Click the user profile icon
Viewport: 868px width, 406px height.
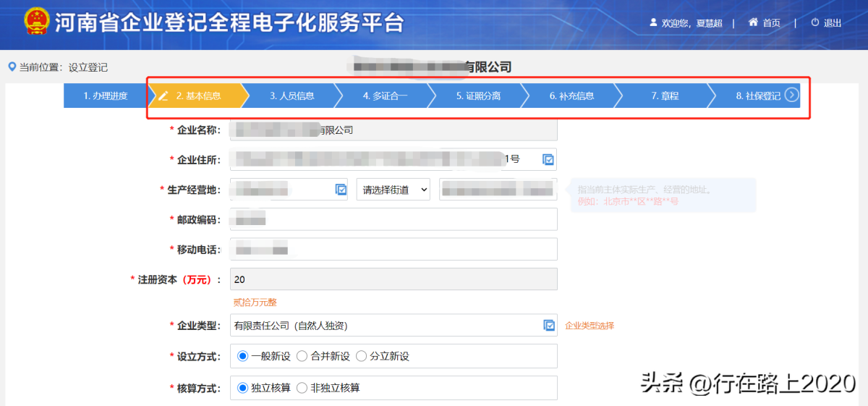[x=653, y=22]
